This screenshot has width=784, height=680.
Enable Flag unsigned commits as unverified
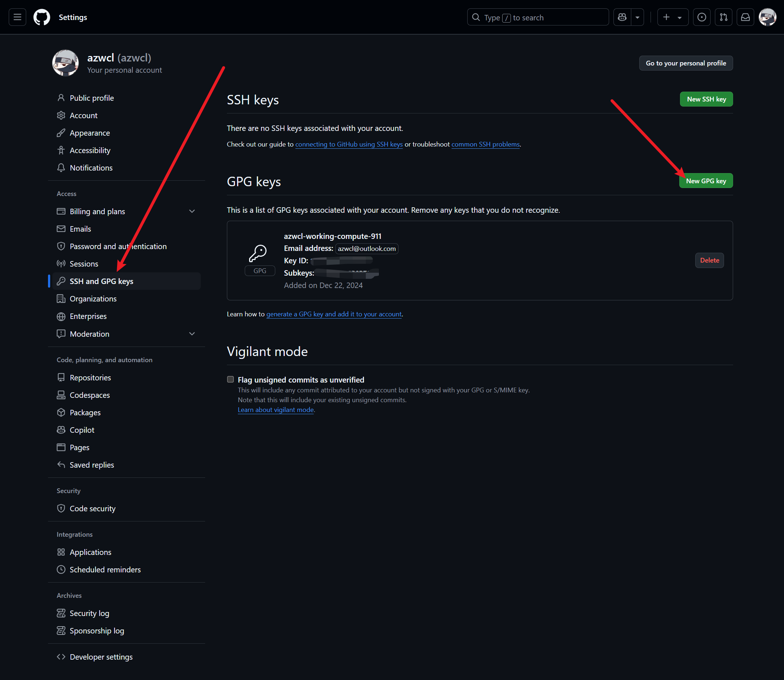230,380
